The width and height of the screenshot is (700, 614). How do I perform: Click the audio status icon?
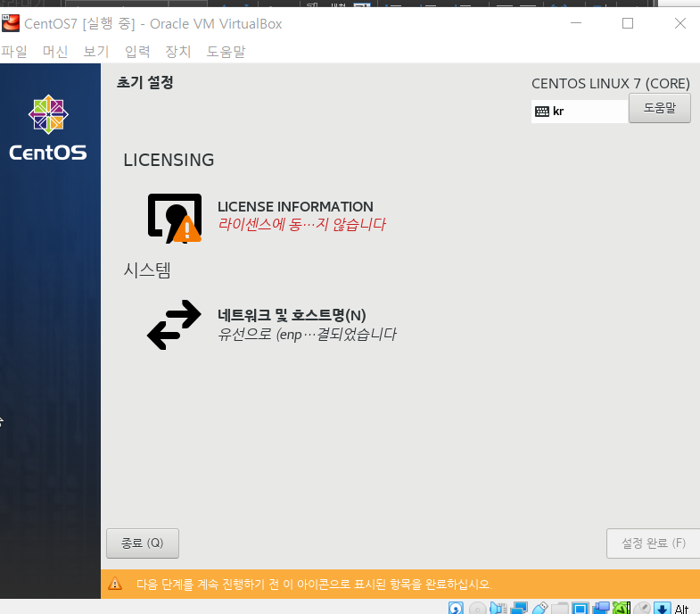pos(498,608)
